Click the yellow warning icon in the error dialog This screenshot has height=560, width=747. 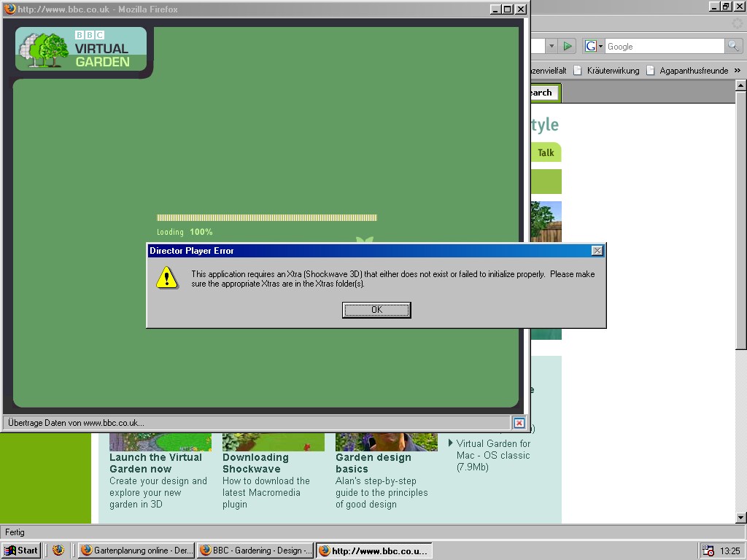coord(167,278)
